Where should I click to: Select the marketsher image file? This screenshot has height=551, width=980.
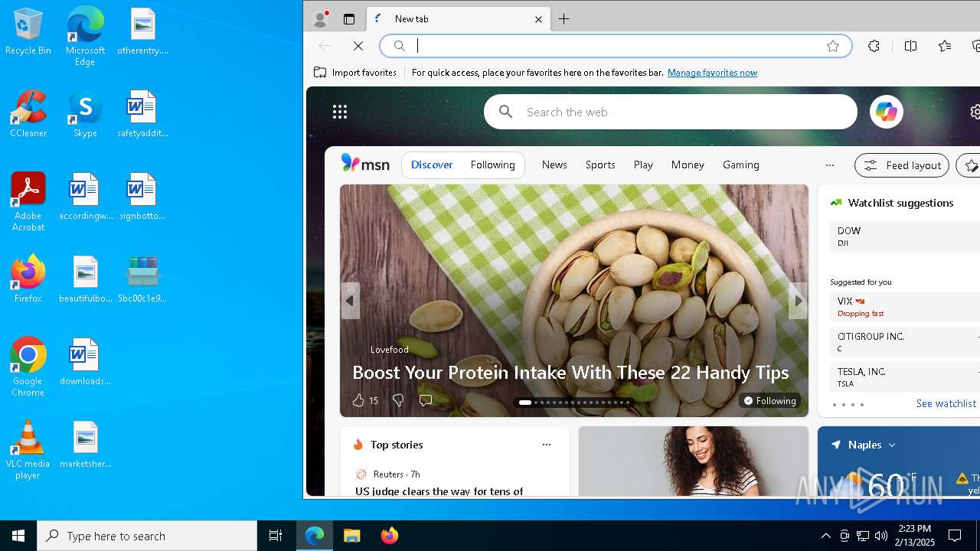coord(85,445)
